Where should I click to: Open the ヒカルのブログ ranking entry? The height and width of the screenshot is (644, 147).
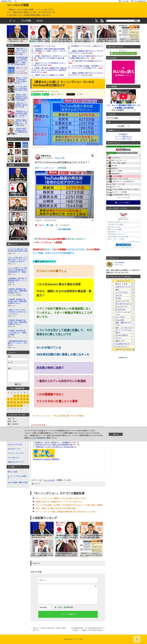click(115, 158)
